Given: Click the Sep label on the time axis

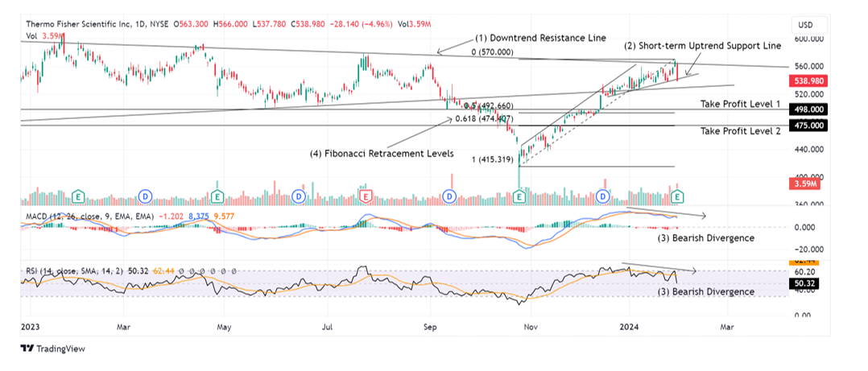Looking at the screenshot, I should coord(430,328).
